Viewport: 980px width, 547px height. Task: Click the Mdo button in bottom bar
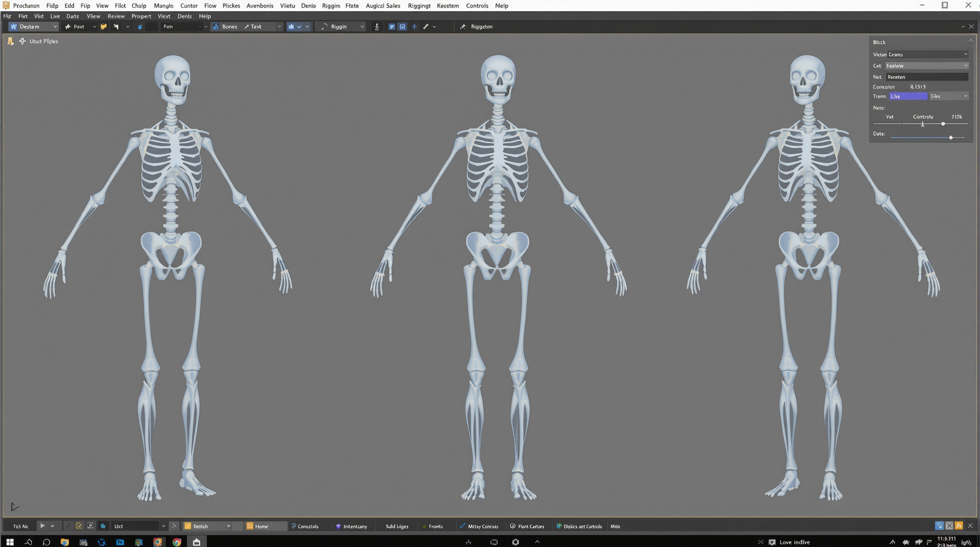pos(615,526)
